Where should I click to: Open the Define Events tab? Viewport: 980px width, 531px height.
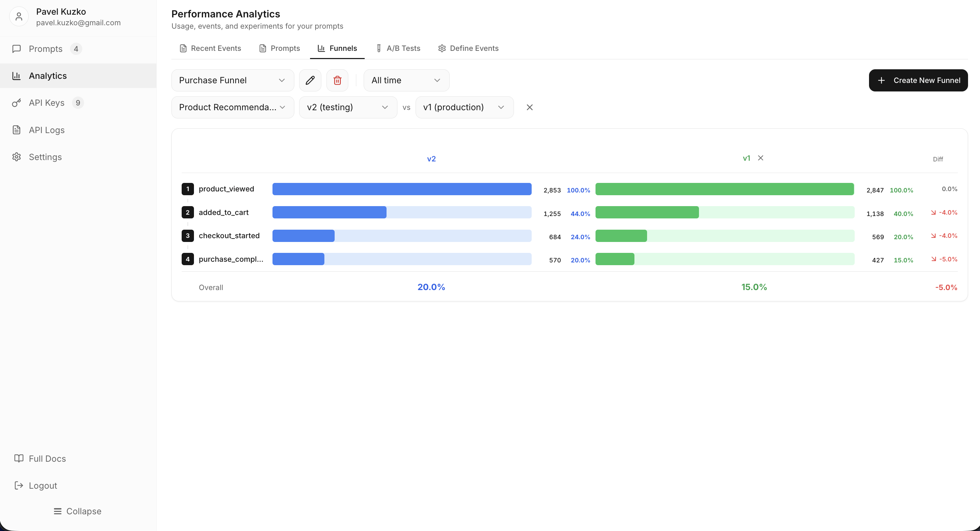tap(468, 48)
